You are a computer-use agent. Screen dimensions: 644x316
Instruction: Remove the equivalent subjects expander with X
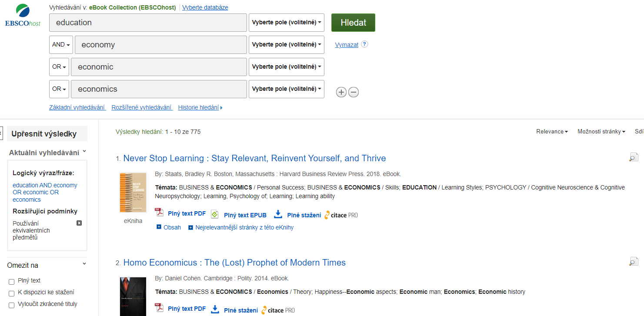[79, 223]
